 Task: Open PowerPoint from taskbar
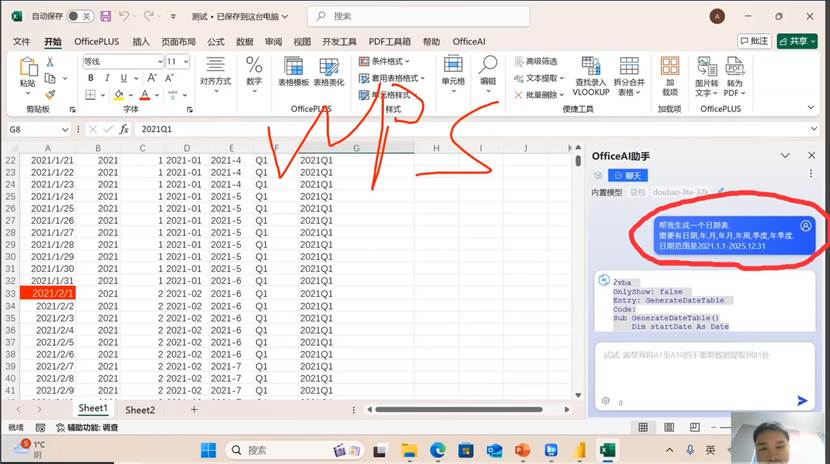(x=522, y=450)
